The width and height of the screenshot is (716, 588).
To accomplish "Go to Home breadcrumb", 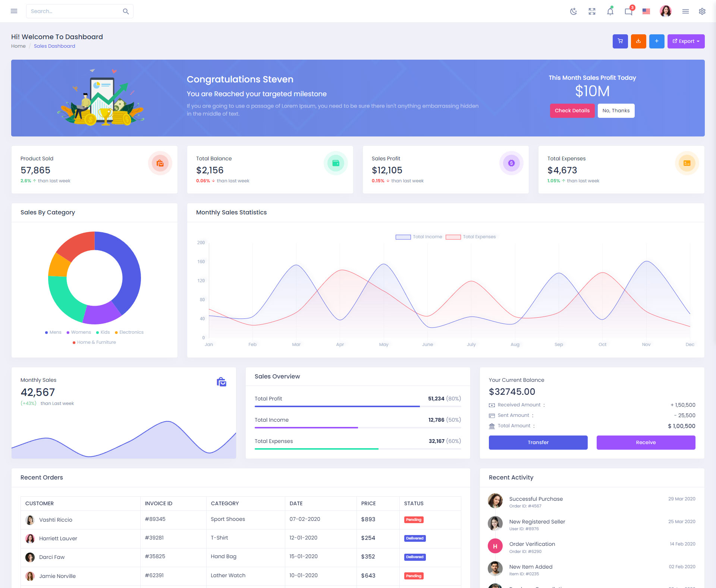I will coord(18,46).
